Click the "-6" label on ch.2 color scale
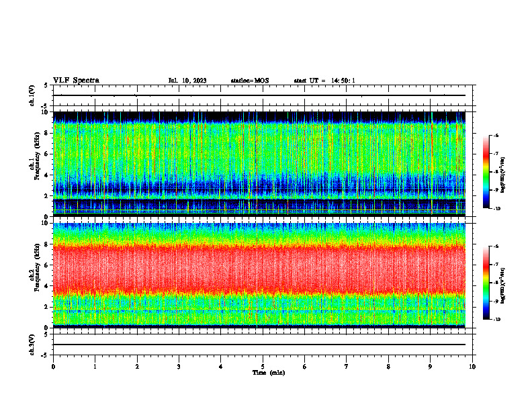 pos(496,246)
